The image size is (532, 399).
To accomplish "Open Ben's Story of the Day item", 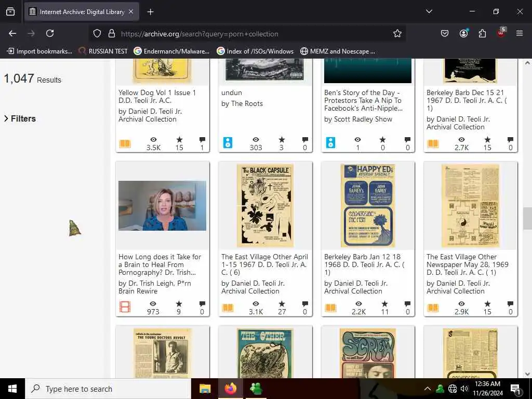I will tap(363, 100).
